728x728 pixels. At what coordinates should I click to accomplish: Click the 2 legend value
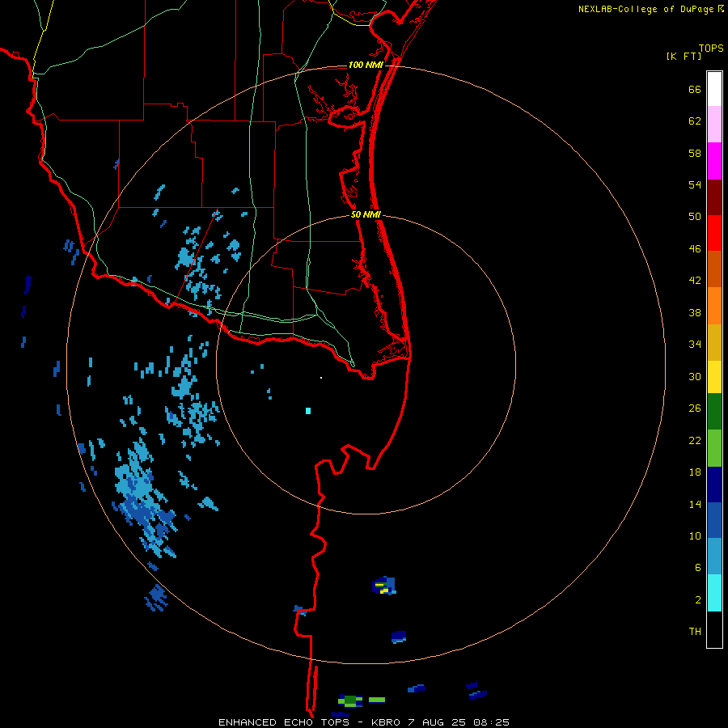click(697, 600)
